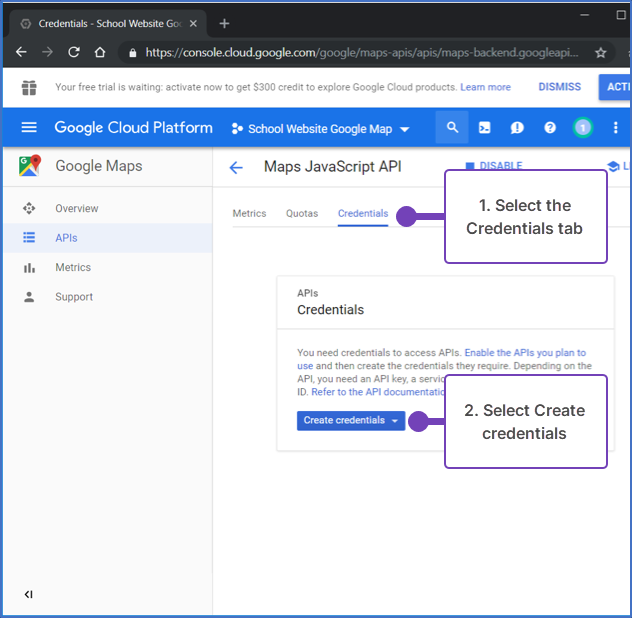Click the browser address bar URL
This screenshot has width=632, height=618.
(x=360, y=52)
